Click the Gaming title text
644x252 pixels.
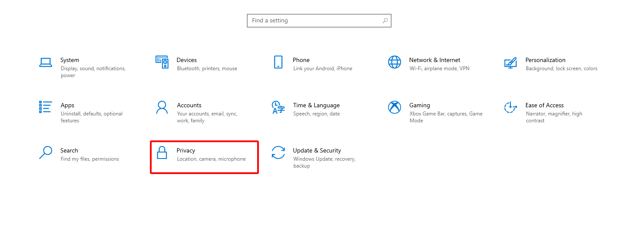click(x=420, y=105)
